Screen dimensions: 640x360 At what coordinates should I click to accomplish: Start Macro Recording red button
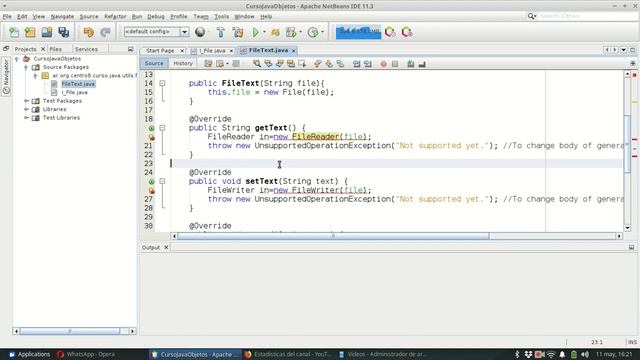pyautogui.click(x=384, y=64)
